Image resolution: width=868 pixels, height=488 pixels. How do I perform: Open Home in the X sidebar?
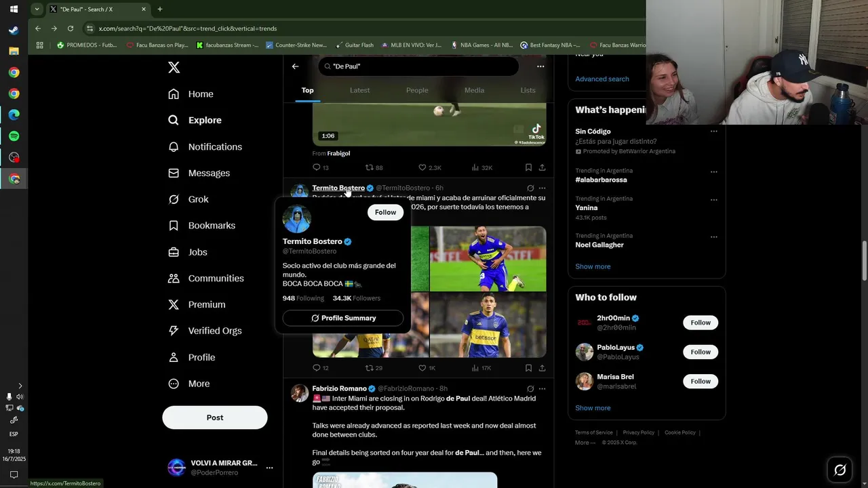[x=191, y=94]
